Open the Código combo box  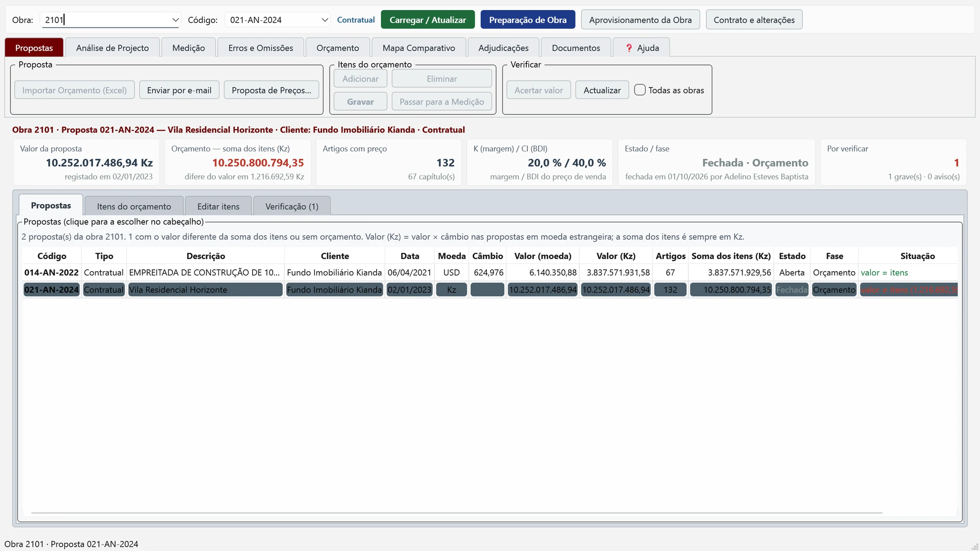coord(278,20)
